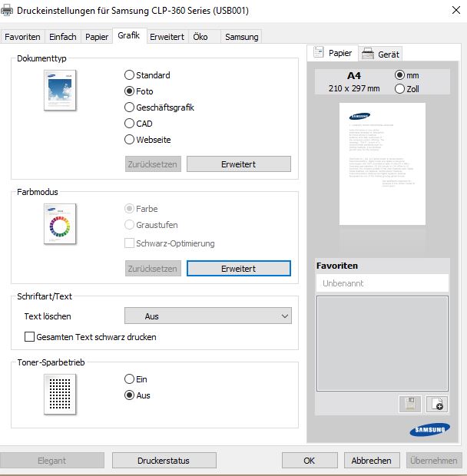Click the Toner-Sparbetrieb dot pattern thumbnail
The height and width of the screenshot is (476, 467).
pos(60,394)
